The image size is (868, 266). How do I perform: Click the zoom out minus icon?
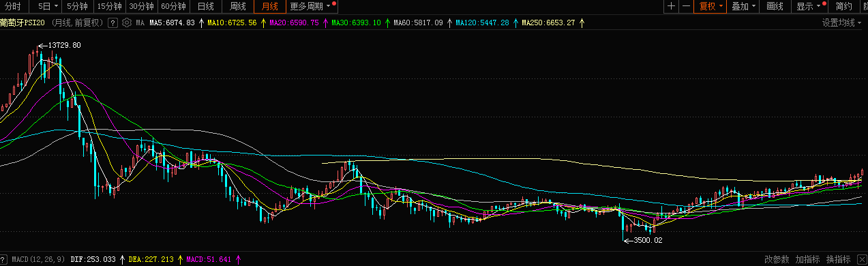[x=687, y=7]
